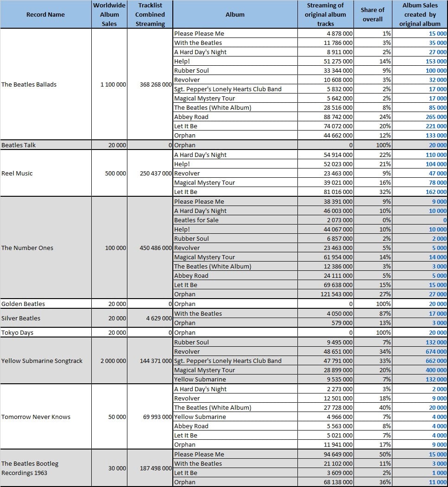Click combined streaming value '368 268 000'
Screen dimensions: 448x487
tap(156, 84)
